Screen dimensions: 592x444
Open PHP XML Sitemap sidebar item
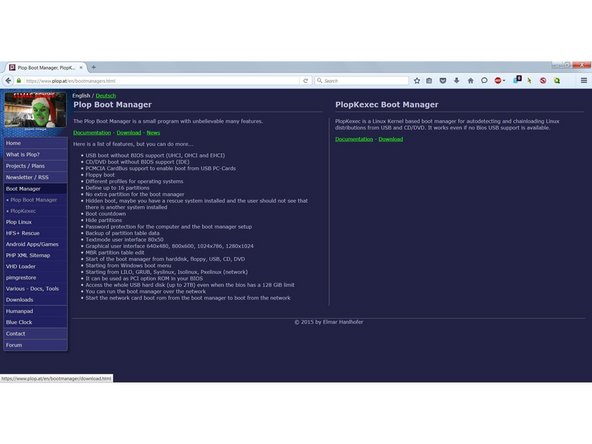[35, 255]
